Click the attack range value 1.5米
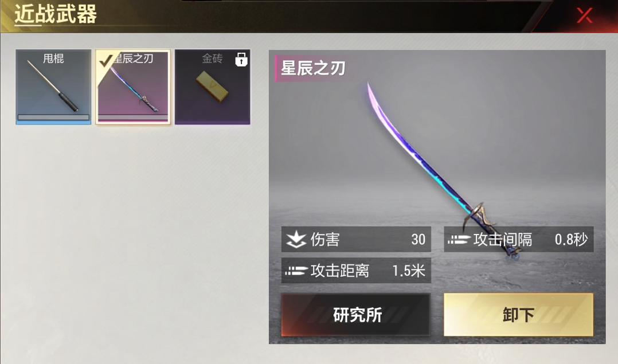Image resolution: width=618 pixels, height=364 pixels. 409,271
